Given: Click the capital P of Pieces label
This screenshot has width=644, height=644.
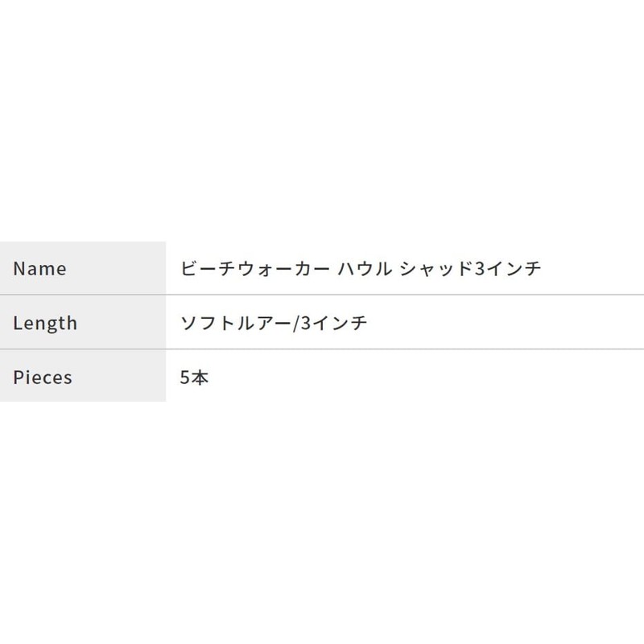Looking at the screenshot, I should click(x=19, y=378).
